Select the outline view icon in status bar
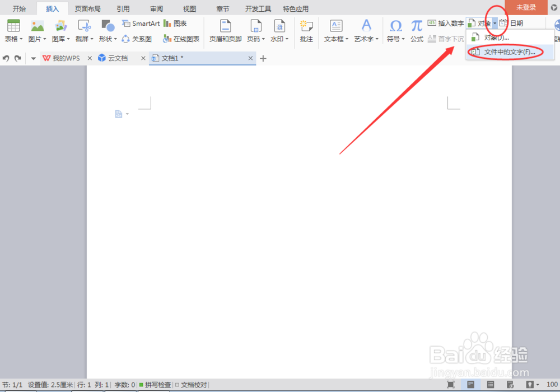This screenshot has width=560, height=392. pos(491,385)
